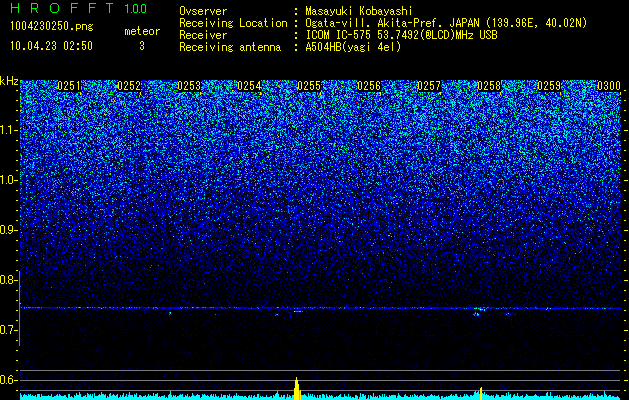Viewport: 629px width, 400px height.
Task: Click the 'meteor' label
Action: tap(142, 31)
